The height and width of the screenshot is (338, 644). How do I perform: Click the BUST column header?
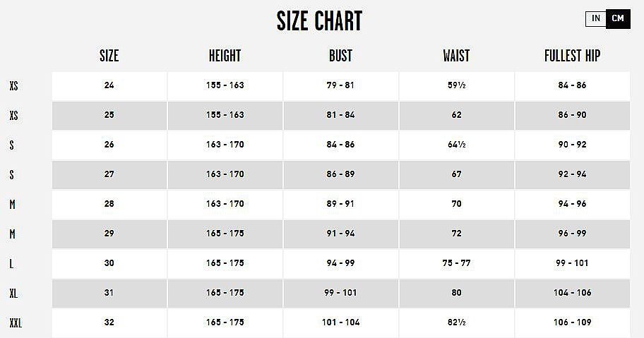coord(340,56)
